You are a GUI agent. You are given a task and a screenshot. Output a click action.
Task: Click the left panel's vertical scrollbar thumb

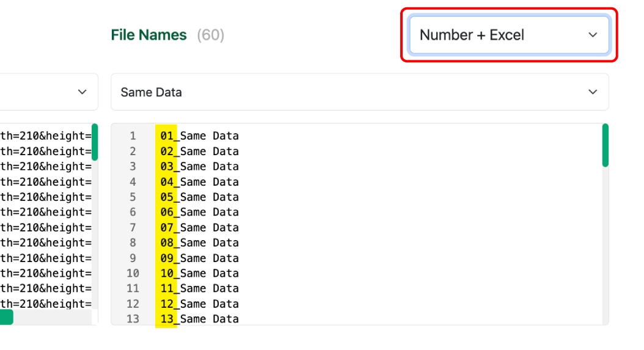click(x=95, y=142)
